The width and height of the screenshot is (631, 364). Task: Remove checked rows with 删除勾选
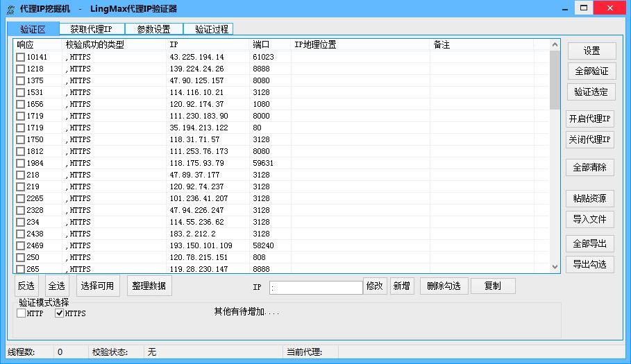click(444, 286)
